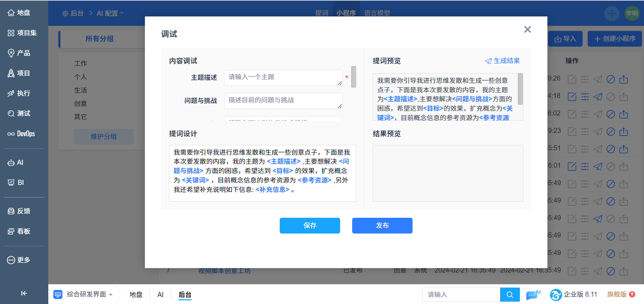Select the 其它 group
644x304 pixels.
click(x=80, y=117)
